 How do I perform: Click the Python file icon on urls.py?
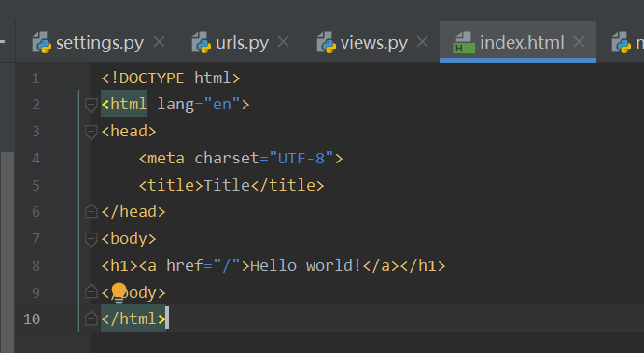point(202,42)
